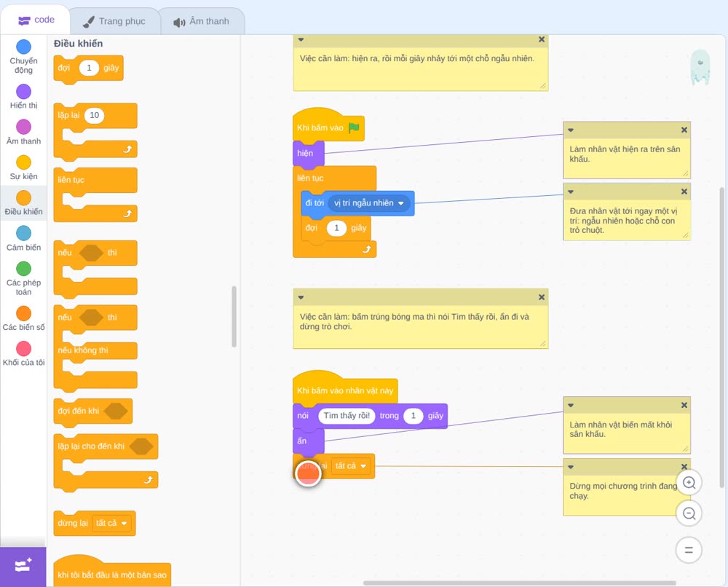The height and width of the screenshot is (587, 728).
Task: Click the workspace horizontal scrollbar
Action: pos(520,583)
